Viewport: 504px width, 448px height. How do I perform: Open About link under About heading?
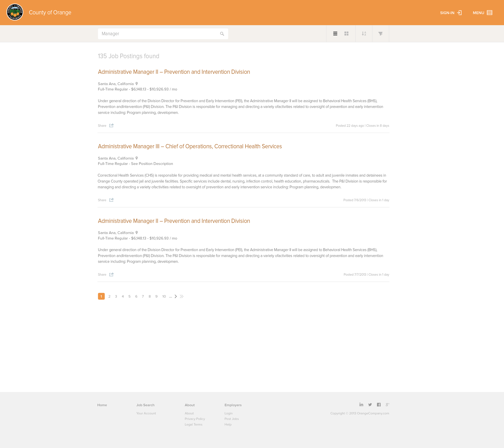[189, 413]
